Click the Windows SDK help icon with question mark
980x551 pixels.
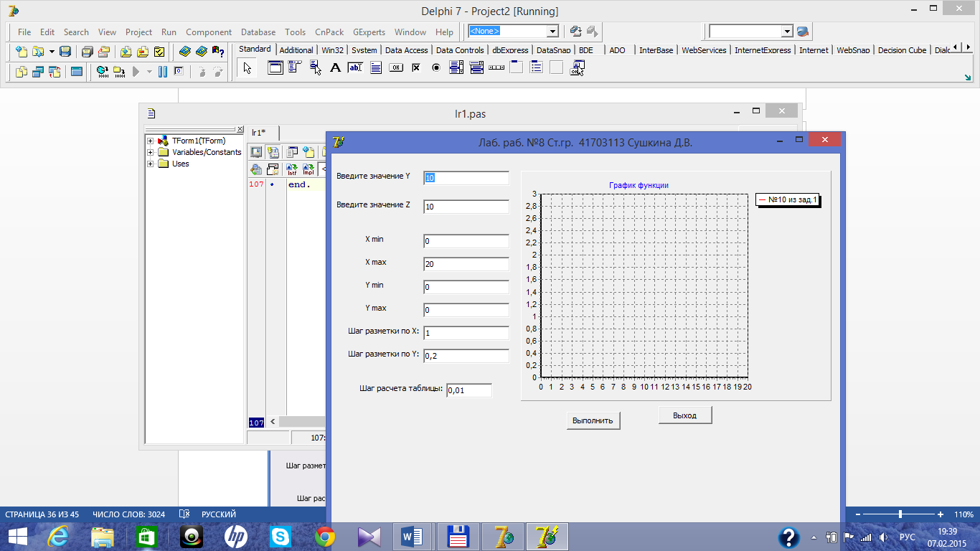pos(218,52)
